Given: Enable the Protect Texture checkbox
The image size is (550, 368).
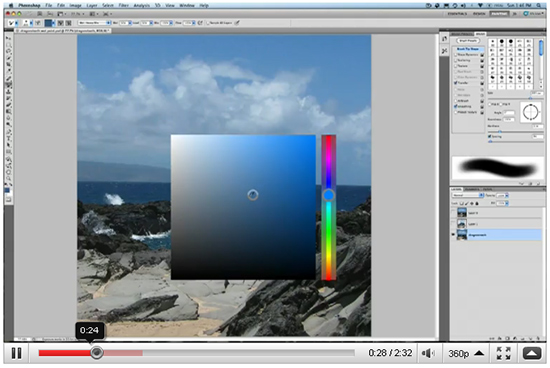Looking at the screenshot, I should 456,112.
